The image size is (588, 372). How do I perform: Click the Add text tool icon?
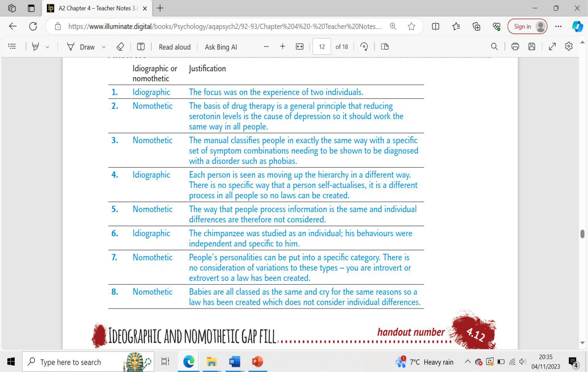pyautogui.click(x=141, y=46)
